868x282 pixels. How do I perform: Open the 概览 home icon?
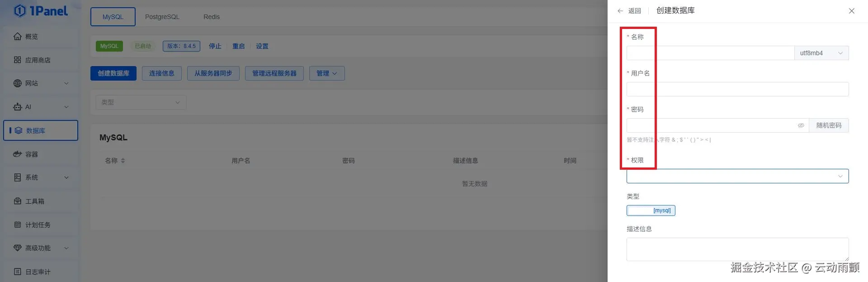[18, 37]
